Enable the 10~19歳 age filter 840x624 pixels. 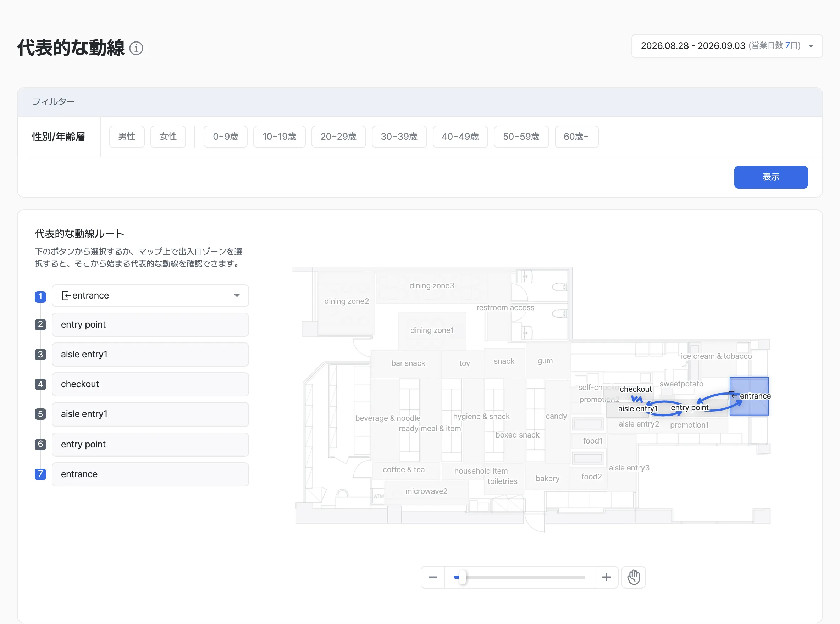[279, 136]
